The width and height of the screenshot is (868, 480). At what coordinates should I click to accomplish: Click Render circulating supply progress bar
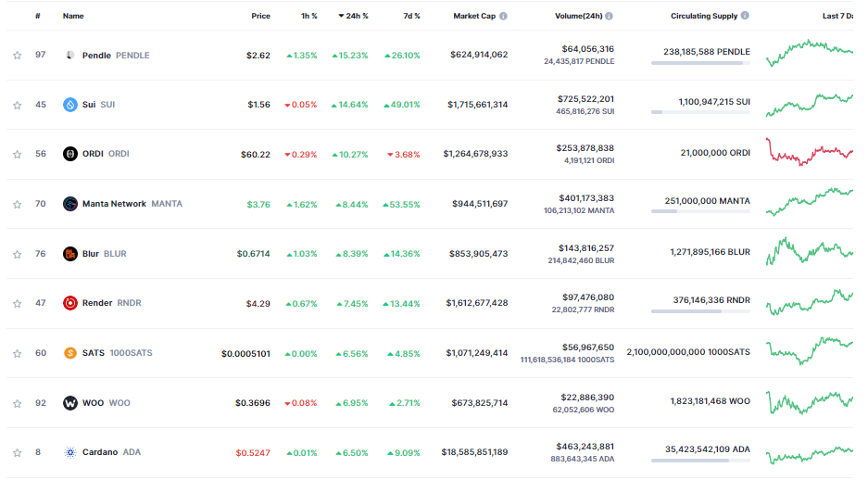pyautogui.click(x=700, y=311)
